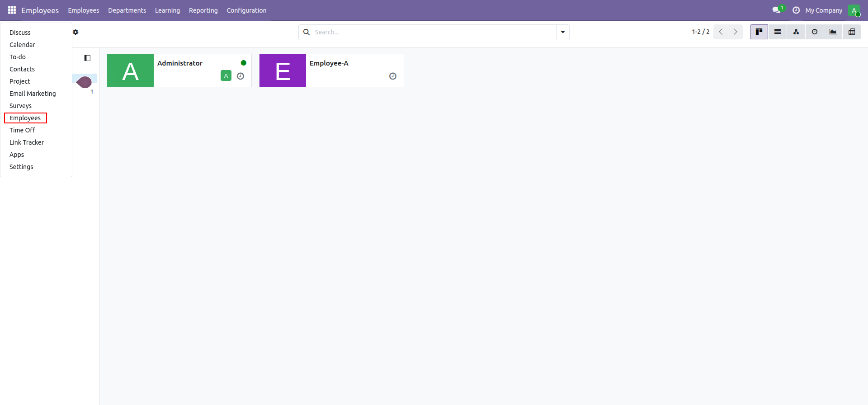Go to next page of records
The height and width of the screenshot is (405, 868).
pos(736,32)
